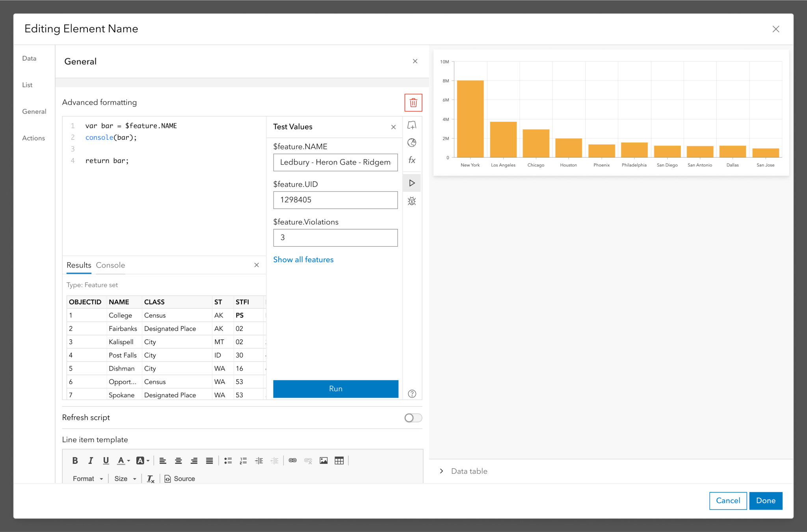Image resolution: width=807 pixels, height=532 pixels.
Task: Select Actions in the left sidebar
Action: tap(33, 138)
